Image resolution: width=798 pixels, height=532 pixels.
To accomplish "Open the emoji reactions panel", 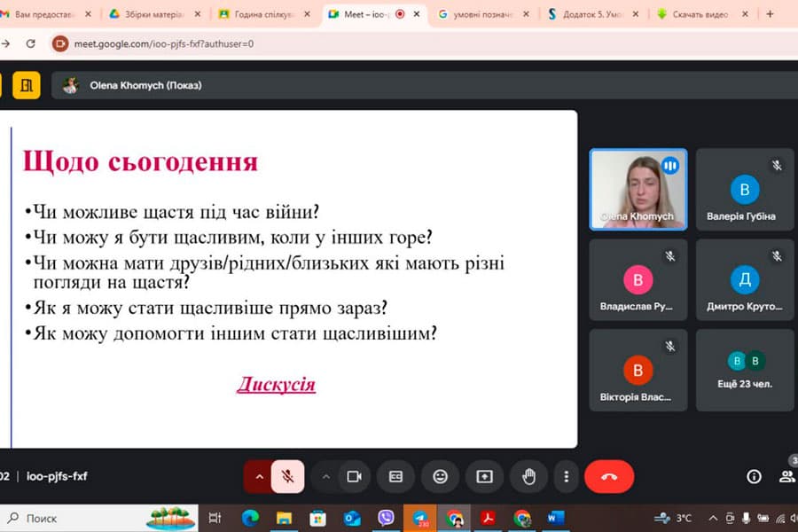I will tap(441, 476).
